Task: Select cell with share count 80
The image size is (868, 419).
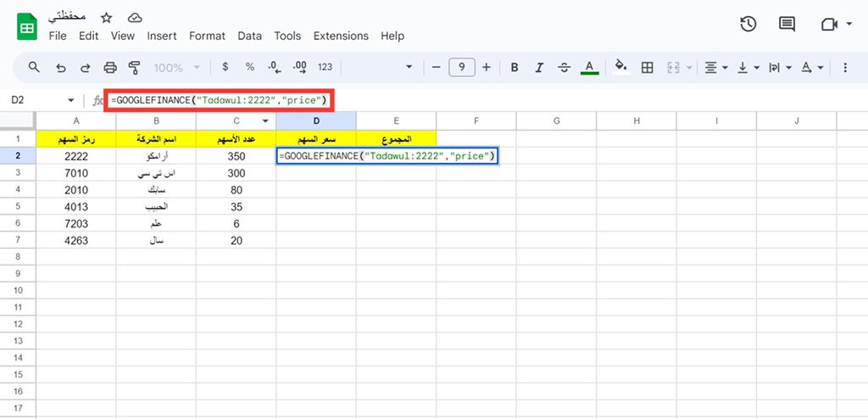Action: tap(236, 190)
